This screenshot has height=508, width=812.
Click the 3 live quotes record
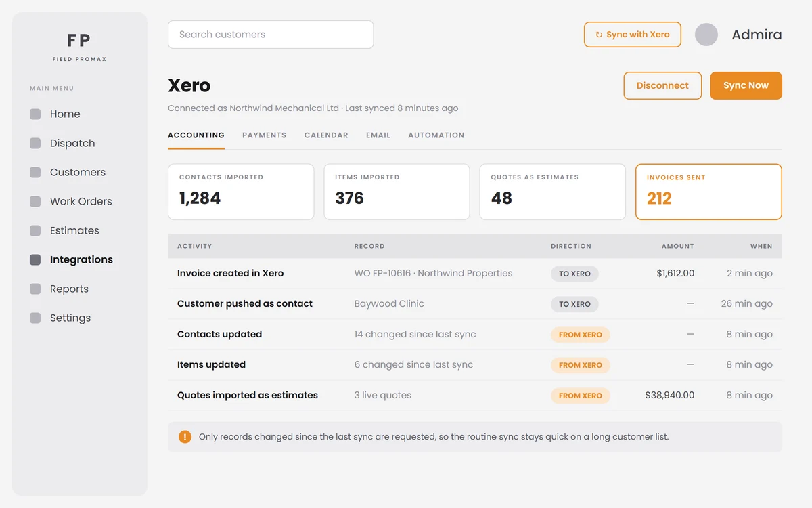click(383, 396)
